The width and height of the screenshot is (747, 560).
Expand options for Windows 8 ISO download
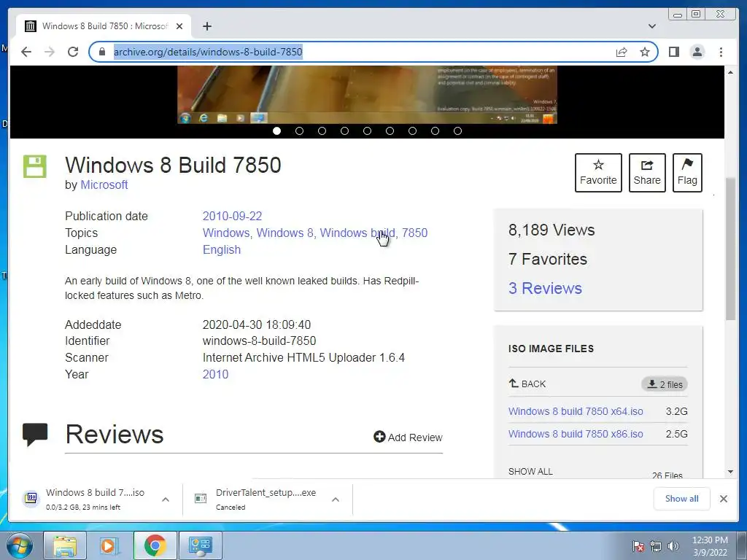click(166, 499)
